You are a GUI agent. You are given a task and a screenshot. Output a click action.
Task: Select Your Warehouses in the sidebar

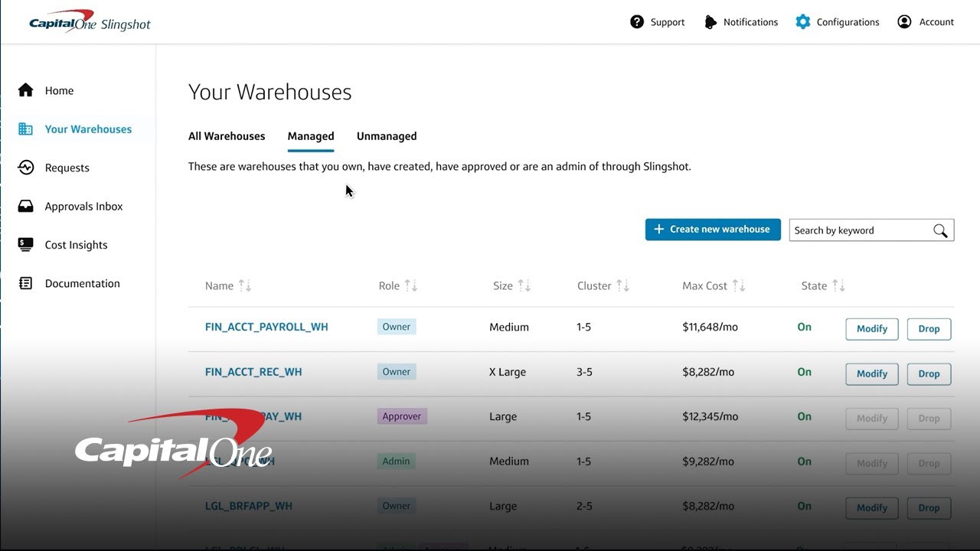(x=88, y=129)
